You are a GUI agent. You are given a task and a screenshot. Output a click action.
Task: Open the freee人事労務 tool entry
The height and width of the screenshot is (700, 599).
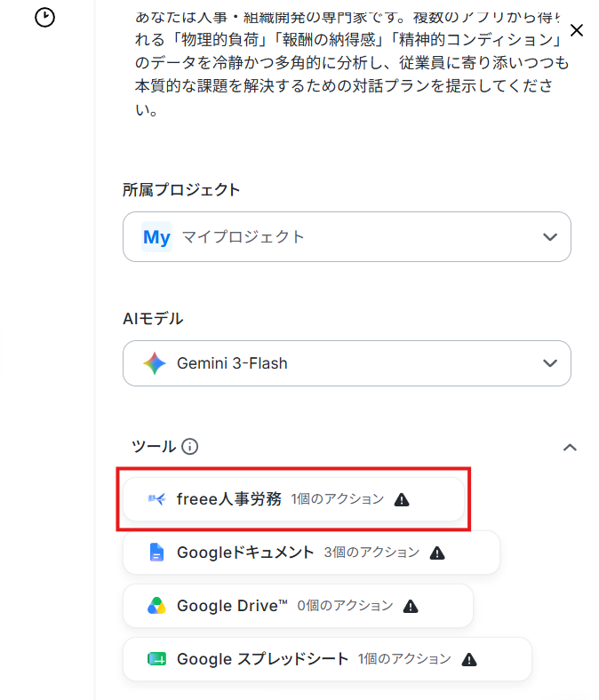tap(294, 499)
